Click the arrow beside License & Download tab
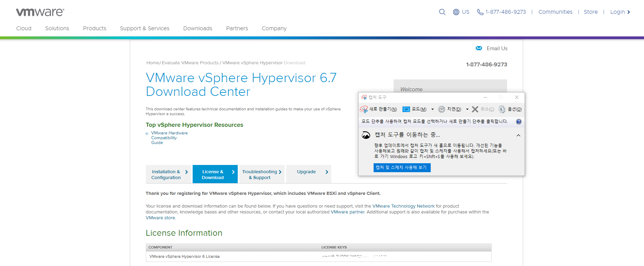The width and height of the screenshot is (644, 266). coord(233,172)
